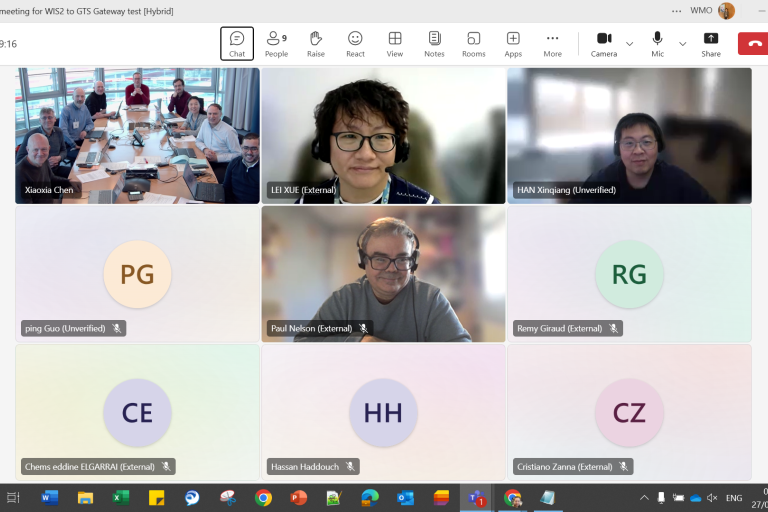Open the React emoji options
Screen dimensions: 768x512
[x=355, y=43]
